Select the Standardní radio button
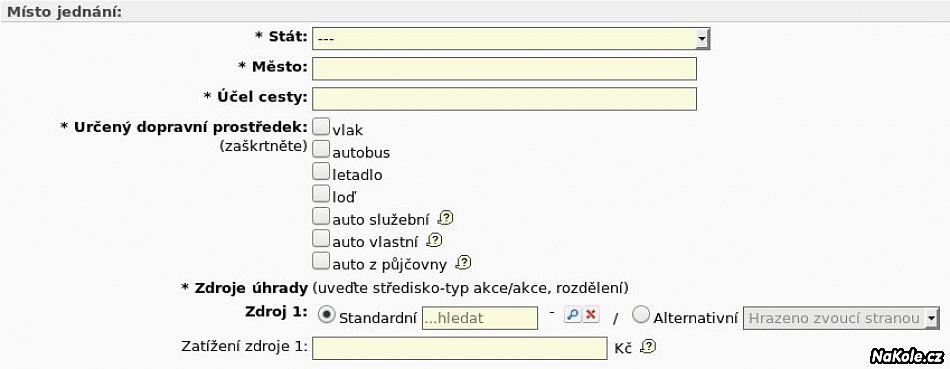Screen dimensions: 950x369 (327, 315)
